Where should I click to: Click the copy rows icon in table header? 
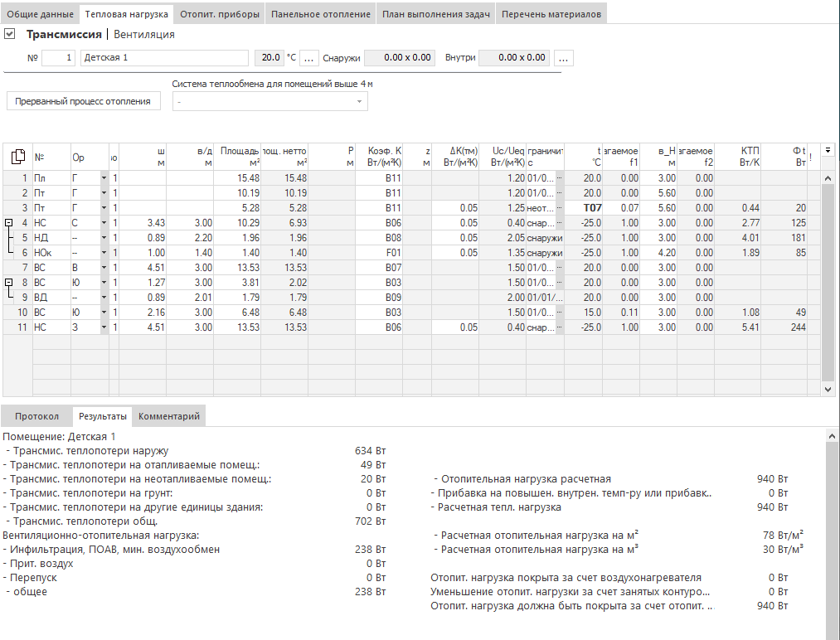pos(17,157)
